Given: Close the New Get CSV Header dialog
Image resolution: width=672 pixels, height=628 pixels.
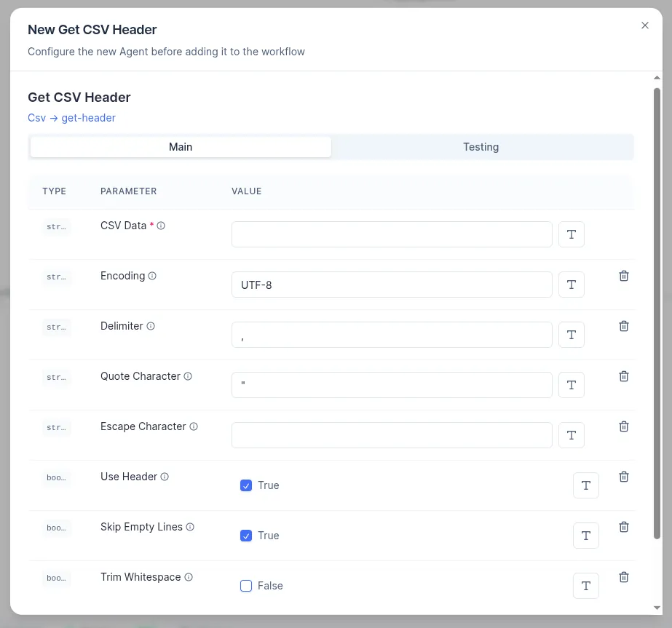Looking at the screenshot, I should (x=644, y=25).
